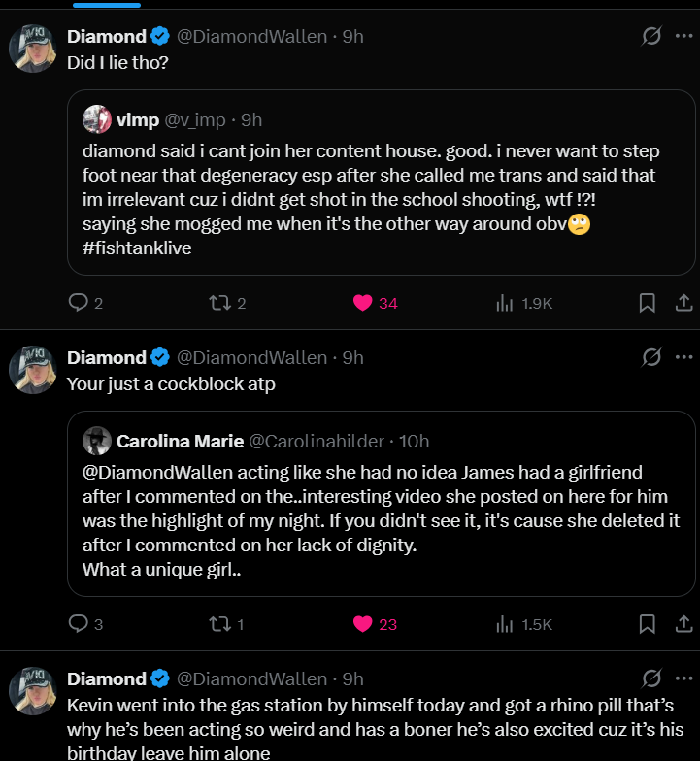Reply to the "cockblock atp" post
The height and width of the screenshot is (761, 700).
(x=85, y=624)
